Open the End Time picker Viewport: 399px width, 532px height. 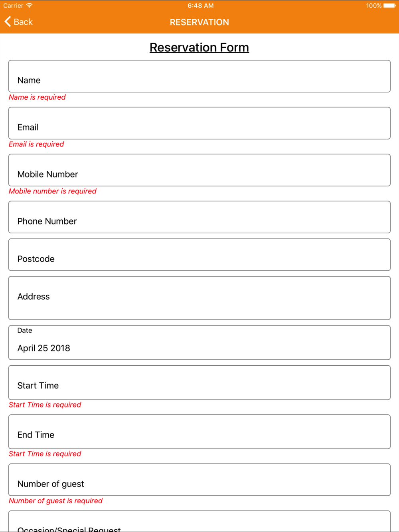[x=199, y=432]
